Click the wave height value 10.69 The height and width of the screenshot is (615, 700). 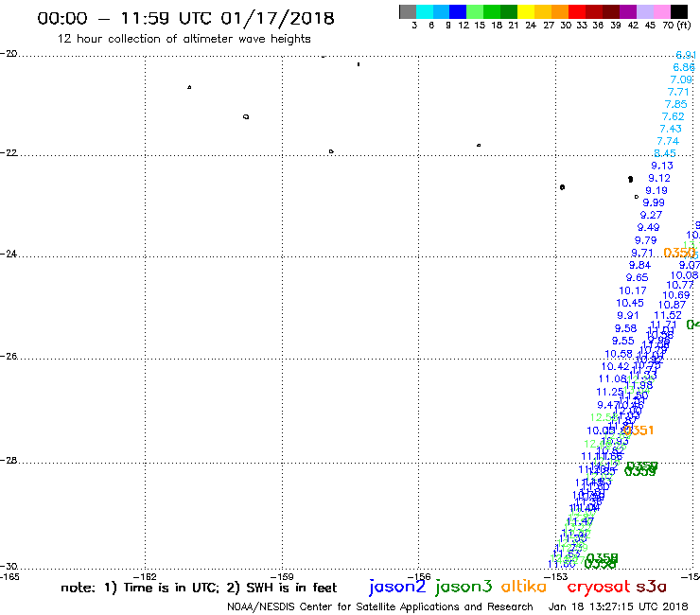click(676, 295)
